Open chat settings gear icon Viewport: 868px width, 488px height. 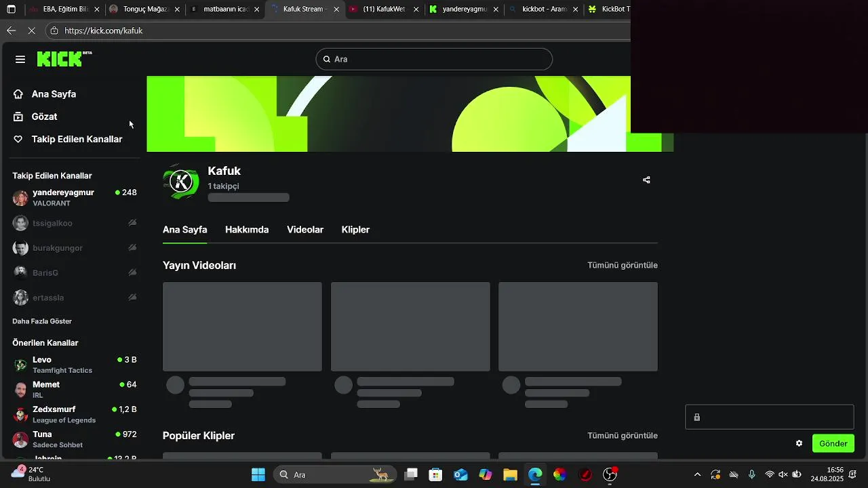799,443
